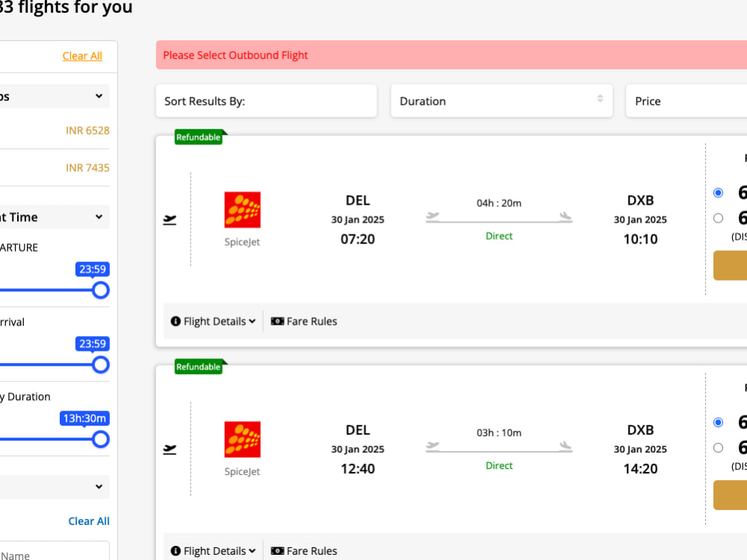Click the 03h : 10m duration text
Viewport: 747px width, 560px height.
499,433
